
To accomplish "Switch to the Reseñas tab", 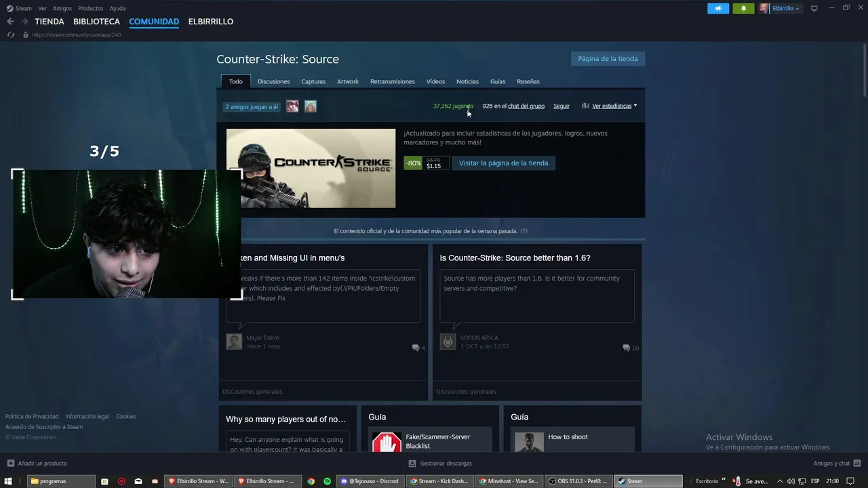I will pyautogui.click(x=528, y=81).
